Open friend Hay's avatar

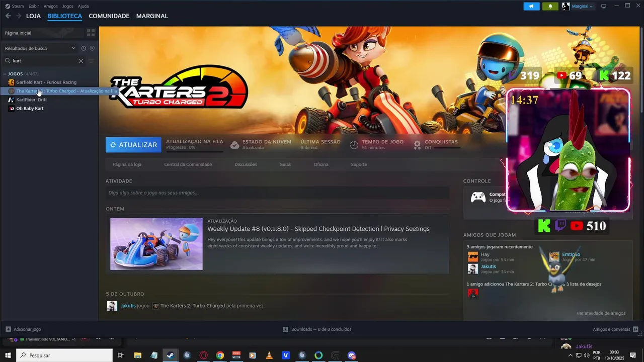[473, 257]
